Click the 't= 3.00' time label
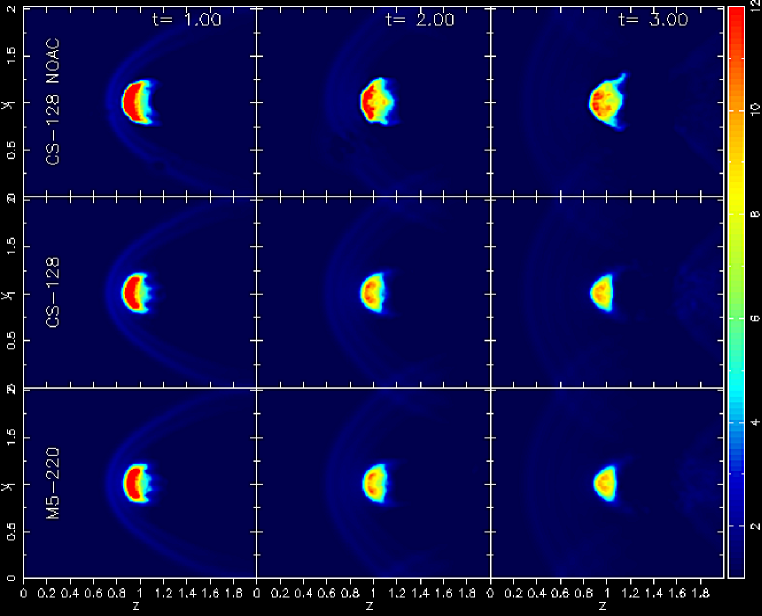 [x=653, y=19]
